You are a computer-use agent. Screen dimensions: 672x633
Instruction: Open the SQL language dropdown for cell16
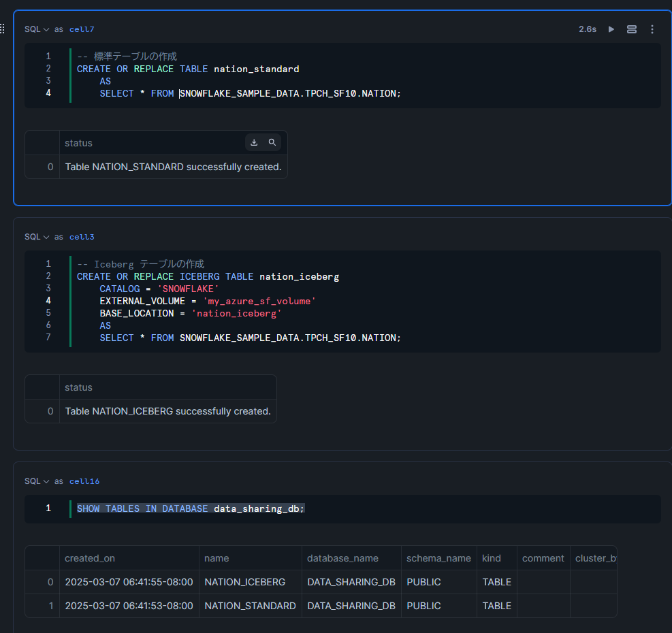37,481
